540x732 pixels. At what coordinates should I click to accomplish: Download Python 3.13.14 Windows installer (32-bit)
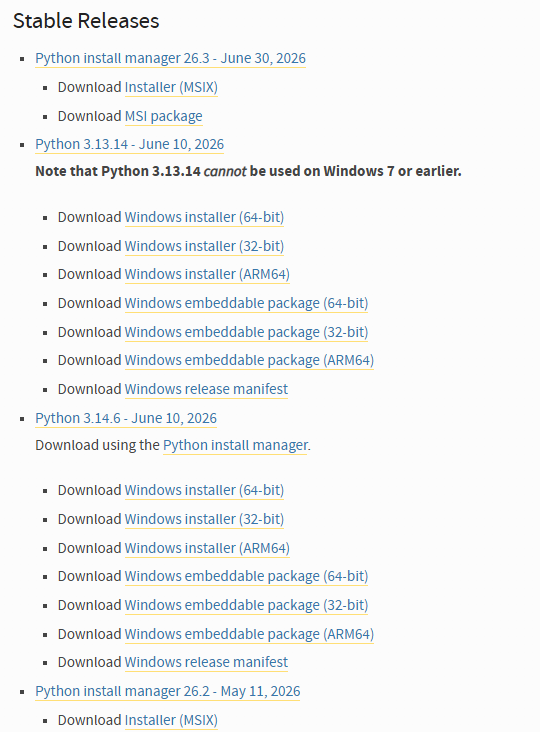click(204, 246)
